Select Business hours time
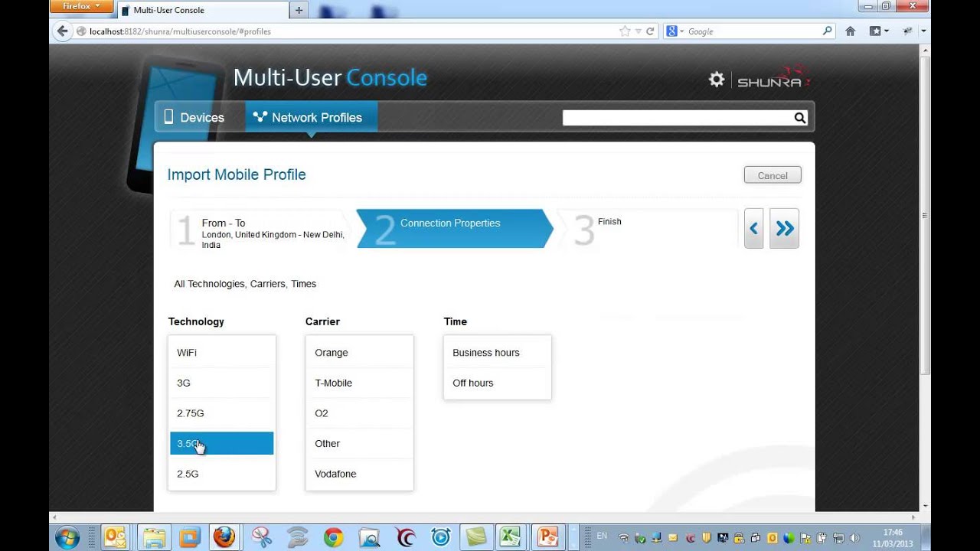The height and width of the screenshot is (551, 980). click(497, 353)
